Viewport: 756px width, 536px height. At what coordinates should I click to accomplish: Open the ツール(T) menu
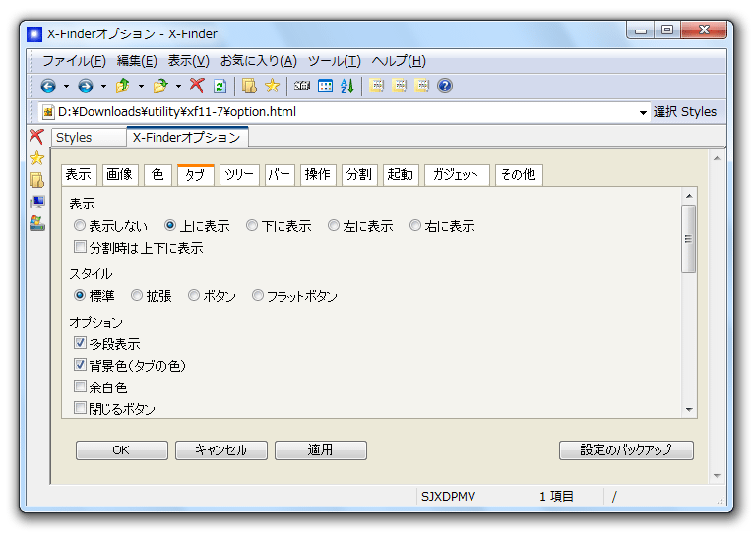[334, 61]
